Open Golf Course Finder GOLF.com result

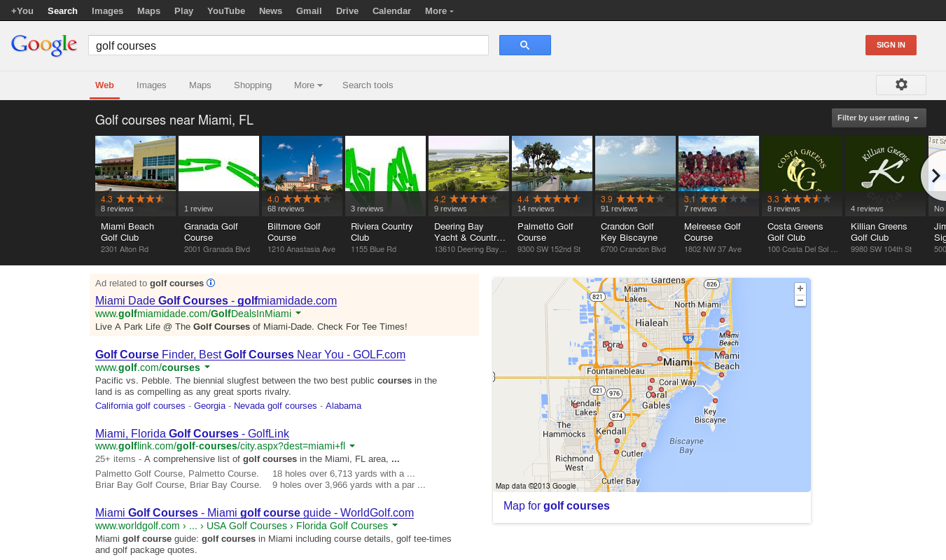click(250, 354)
